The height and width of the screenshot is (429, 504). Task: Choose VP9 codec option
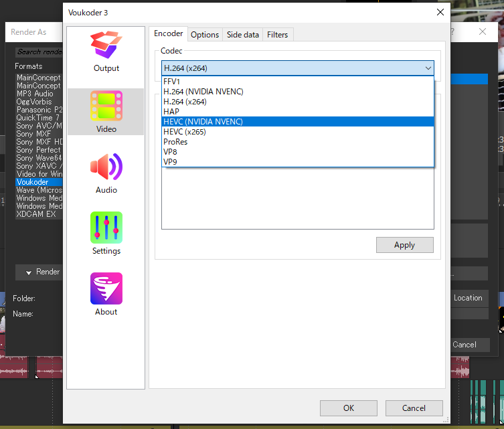[x=170, y=161]
